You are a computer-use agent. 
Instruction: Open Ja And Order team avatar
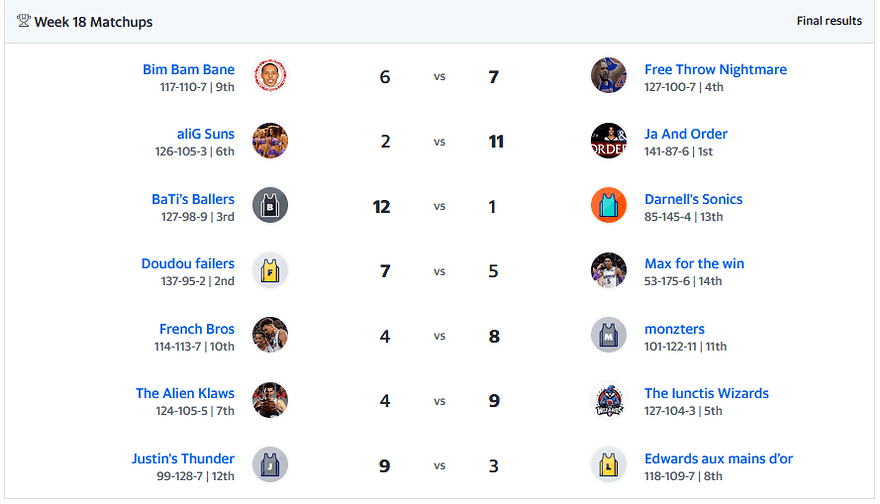pos(609,140)
